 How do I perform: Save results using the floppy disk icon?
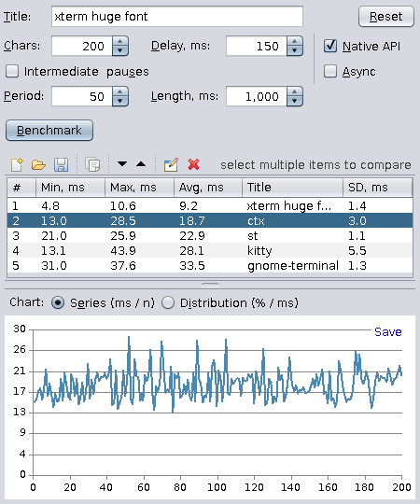click(61, 164)
